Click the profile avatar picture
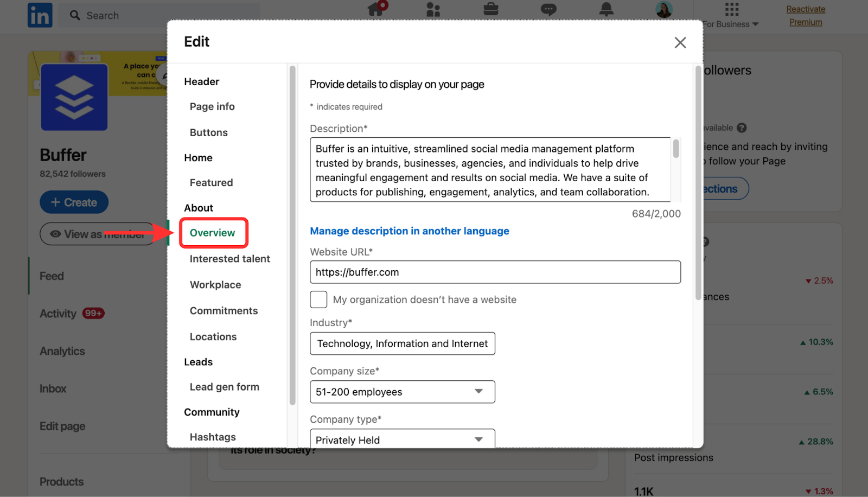The height and width of the screenshot is (497, 868). [664, 9]
